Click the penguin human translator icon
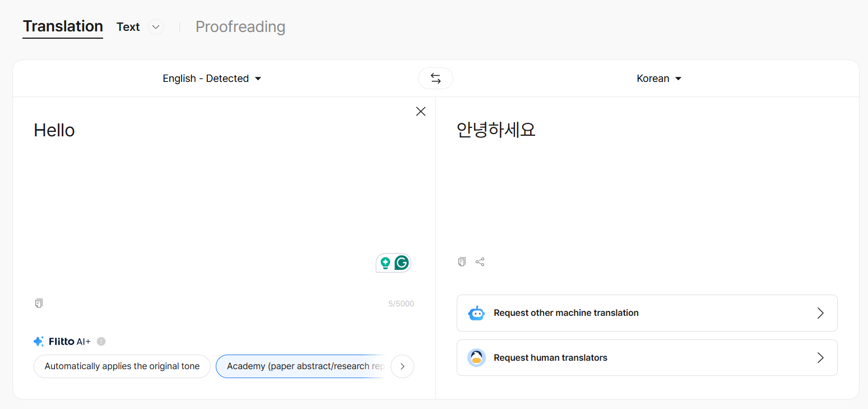Image resolution: width=868 pixels, height=409 pixels. click(476, 358)
